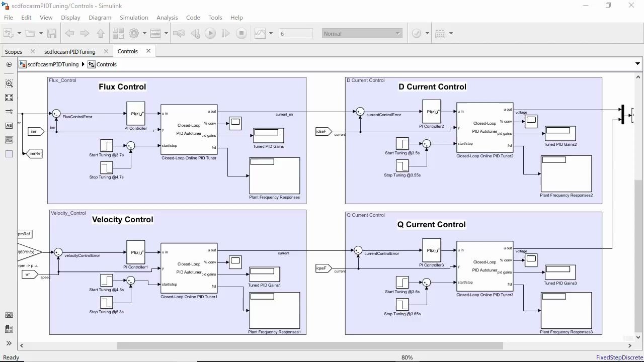Open the Simulation menu
Image resolution: width=644 pixels, height=362 pixels.
click(x=134, y=17)
